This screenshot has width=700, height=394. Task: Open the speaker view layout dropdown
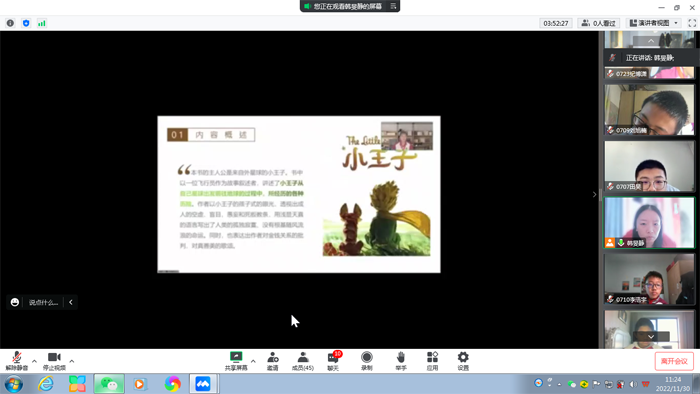pyautogui.click(x=654, y=23)
